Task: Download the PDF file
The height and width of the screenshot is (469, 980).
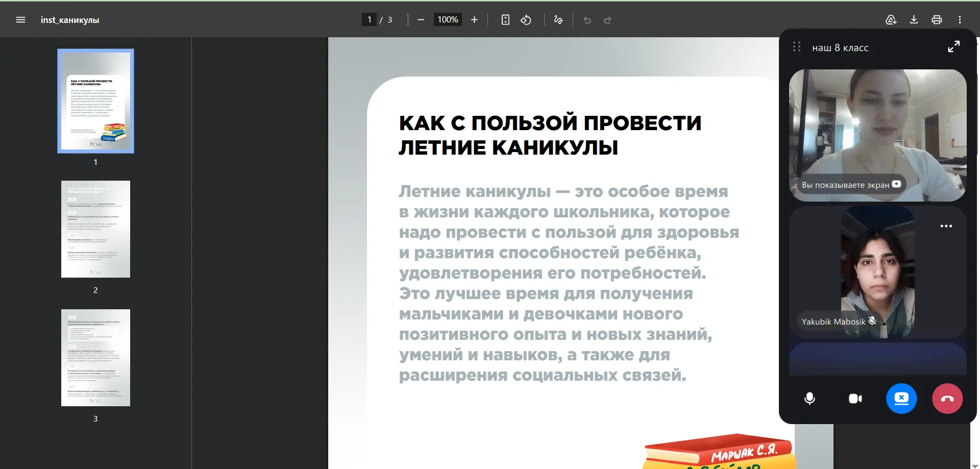Action: pos(914,20)
